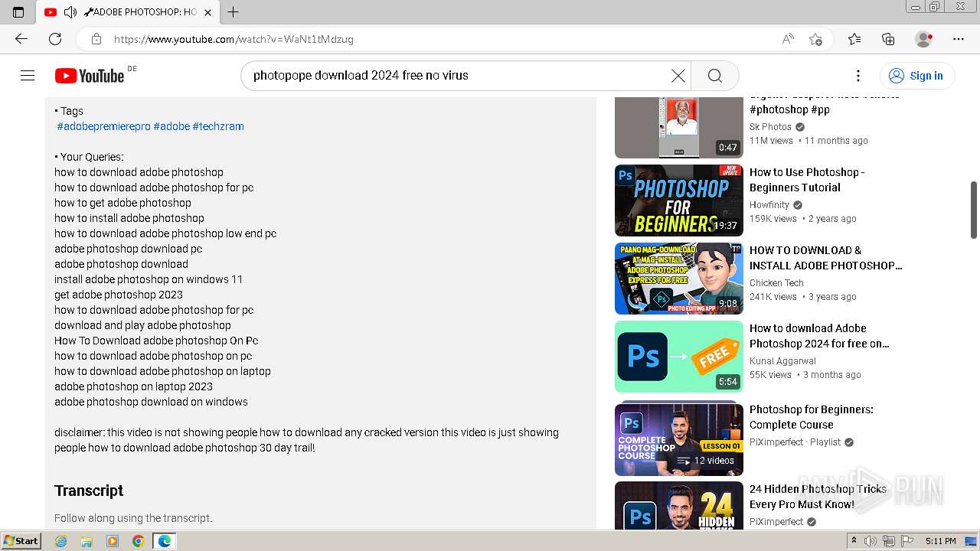Click the taskbar clock 5:11 PM

coord(941,541)
